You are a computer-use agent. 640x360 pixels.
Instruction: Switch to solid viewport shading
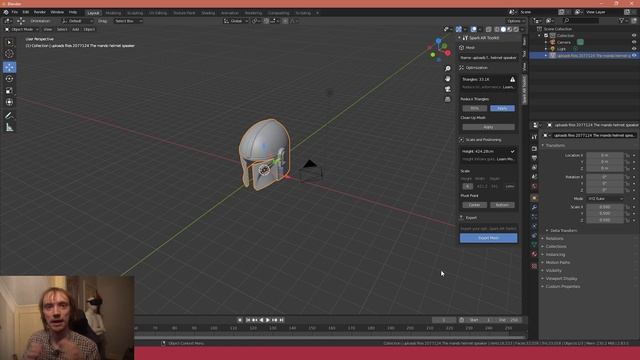coord(503,29)
